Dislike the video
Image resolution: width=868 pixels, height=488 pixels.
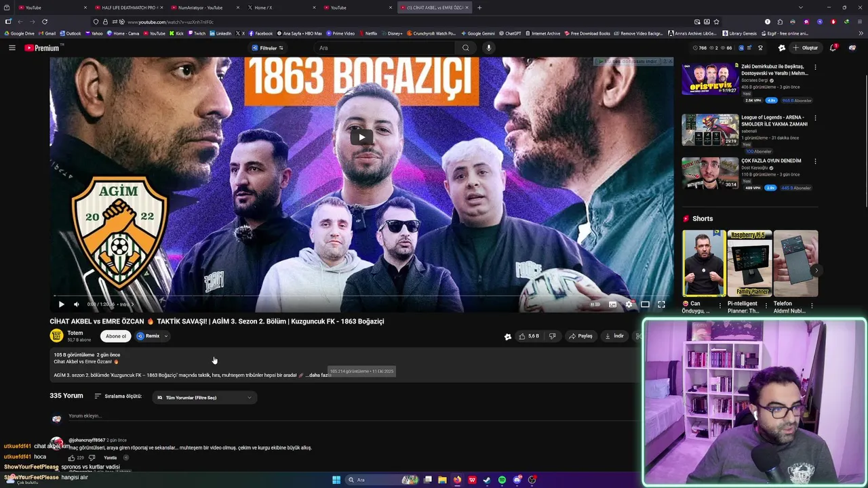pyautogui.click(x=552, y=336)
